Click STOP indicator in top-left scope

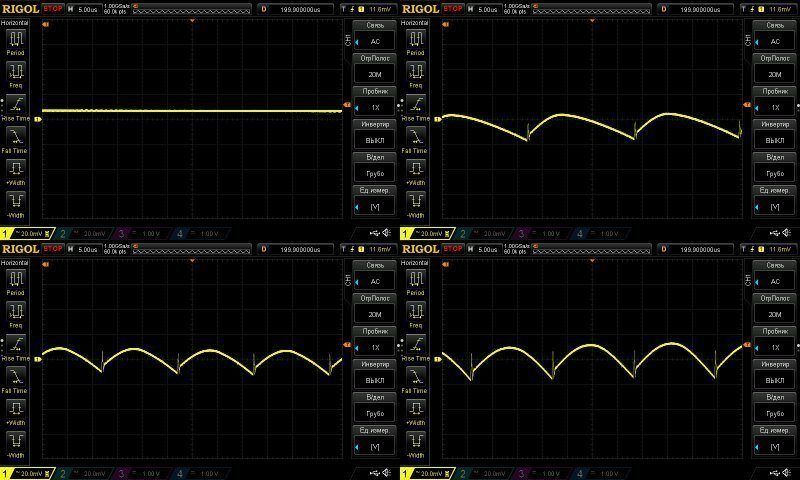[53, 9]
